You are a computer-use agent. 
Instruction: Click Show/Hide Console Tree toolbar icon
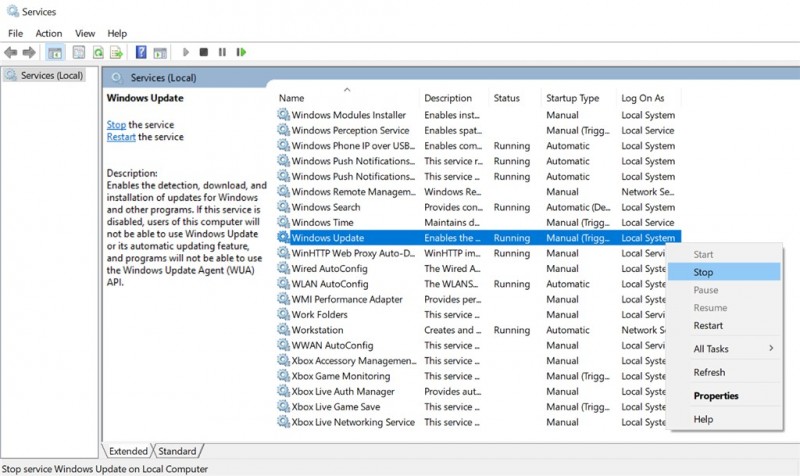point(54,52)
